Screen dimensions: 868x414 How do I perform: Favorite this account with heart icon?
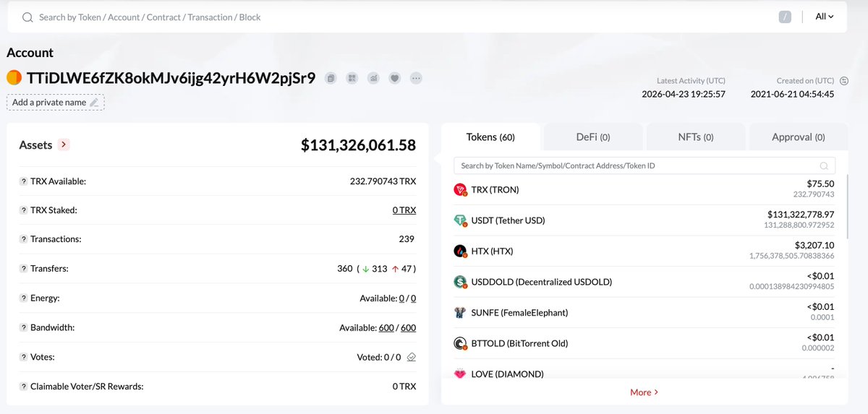[x=394, y=78]
